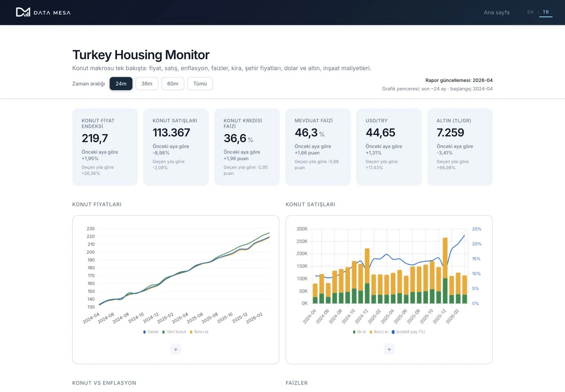565x392 pixels.
Task: Toggle İlk el series in sales legend
Action: 359,332
